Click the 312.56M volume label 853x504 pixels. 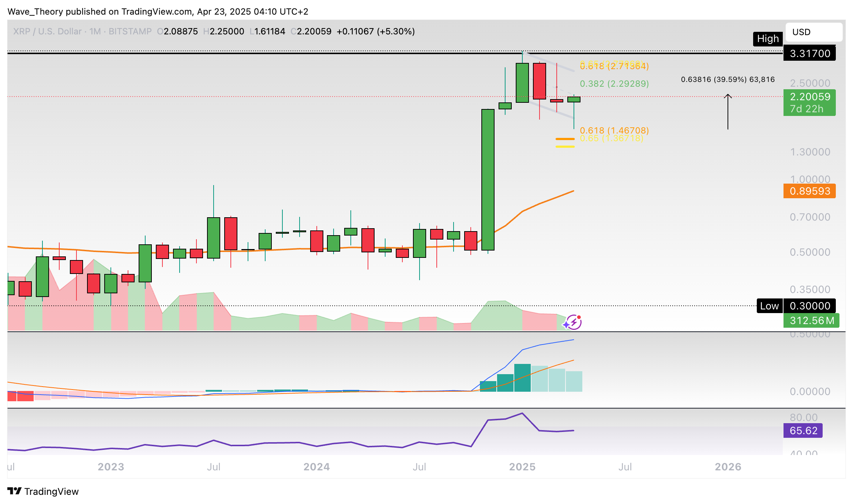pos(811,321)
